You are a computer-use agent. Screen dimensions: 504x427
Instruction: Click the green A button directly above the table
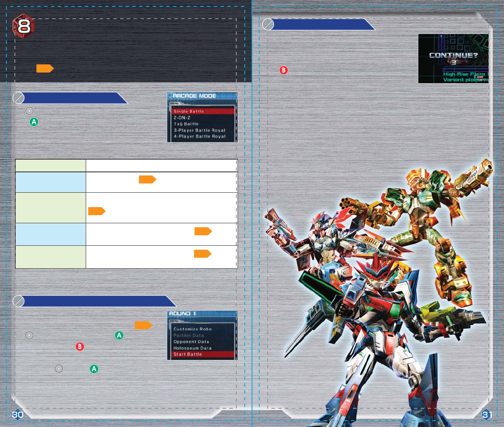tap(34, 122)
